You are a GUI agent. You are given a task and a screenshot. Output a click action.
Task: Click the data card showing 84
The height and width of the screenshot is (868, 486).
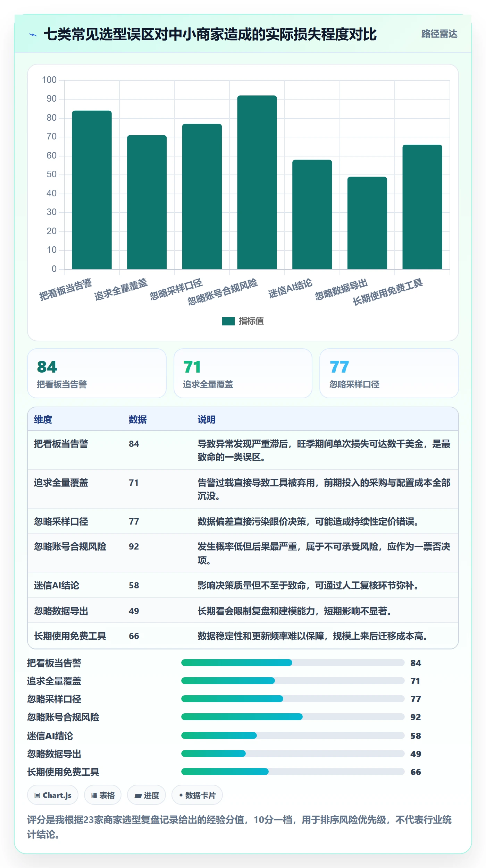97,373
